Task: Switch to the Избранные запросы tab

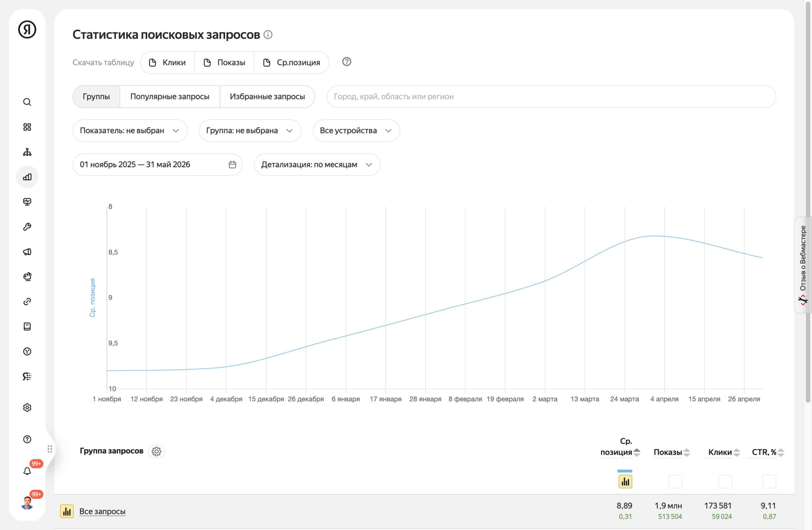Action: coord(267,96)
